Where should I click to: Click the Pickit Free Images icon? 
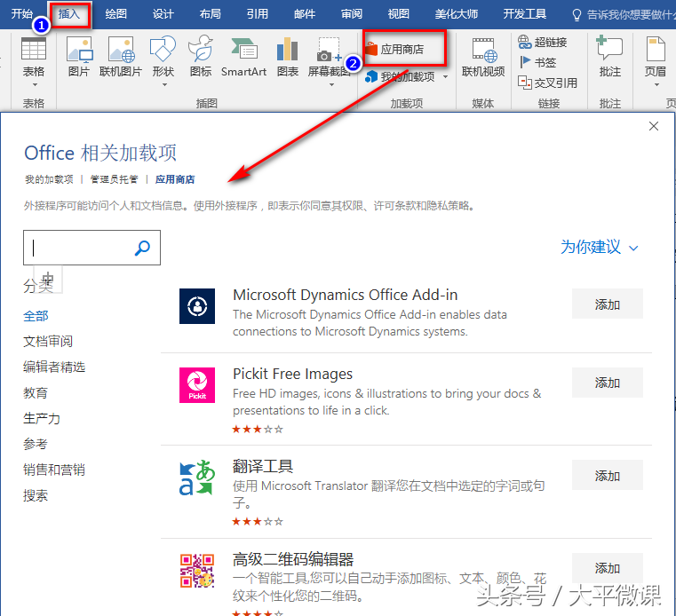[197, 385]
